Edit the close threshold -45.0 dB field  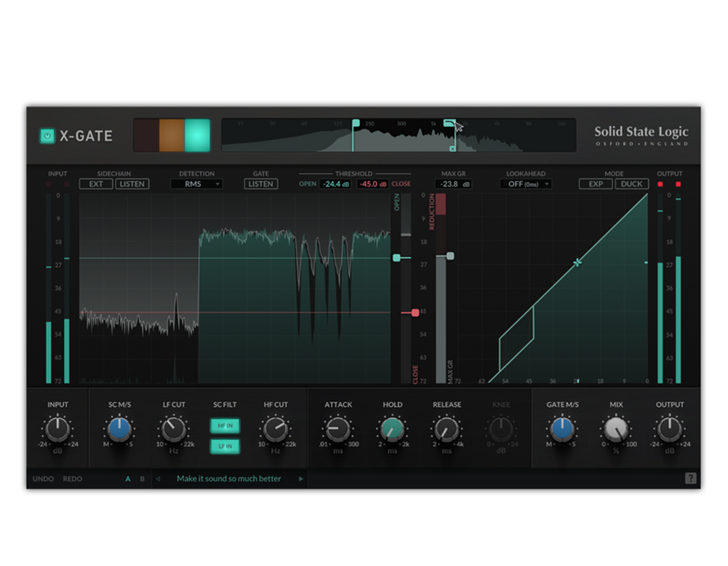(372, 184)
